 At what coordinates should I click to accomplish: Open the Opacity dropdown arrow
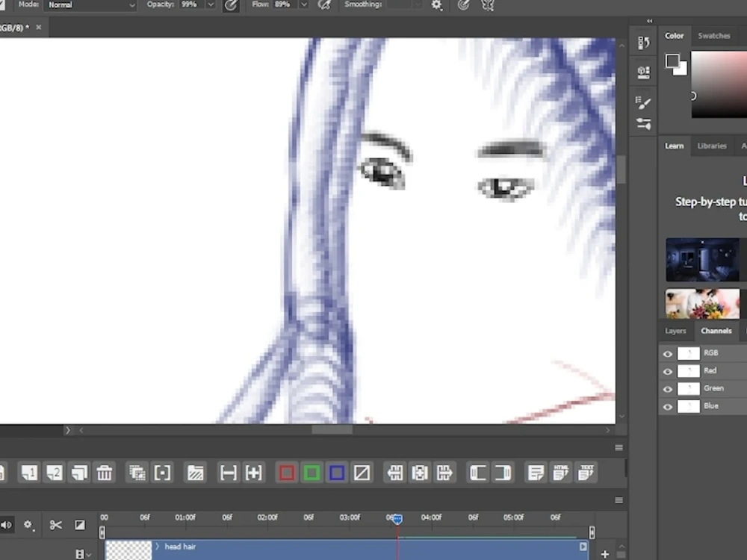[210, 5]
